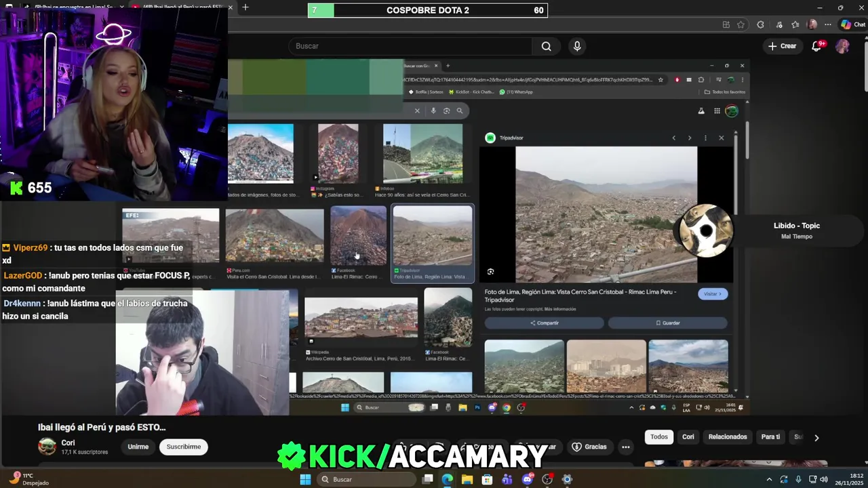Show hidden system tray icons

pyautogui.click(x=769, y=479)
